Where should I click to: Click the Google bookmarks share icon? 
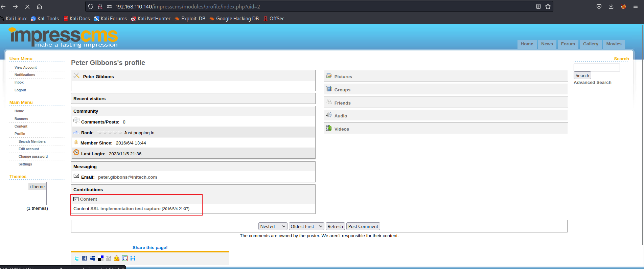click(125, 258)
